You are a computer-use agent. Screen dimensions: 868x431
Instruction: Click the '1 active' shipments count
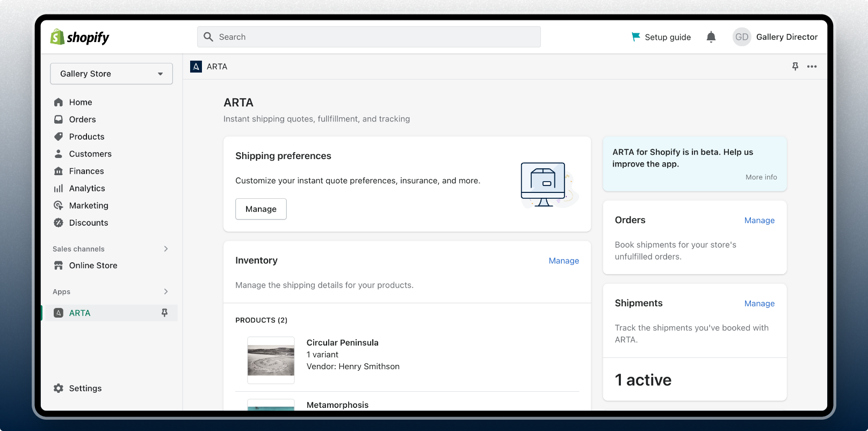tap(643, 380)
